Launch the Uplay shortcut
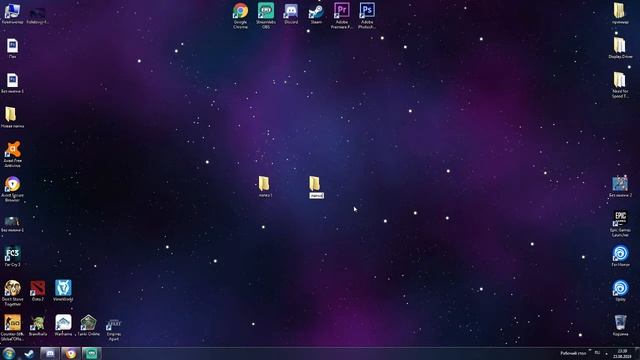This screenshot has height=360, width=640. coord(620,291)
